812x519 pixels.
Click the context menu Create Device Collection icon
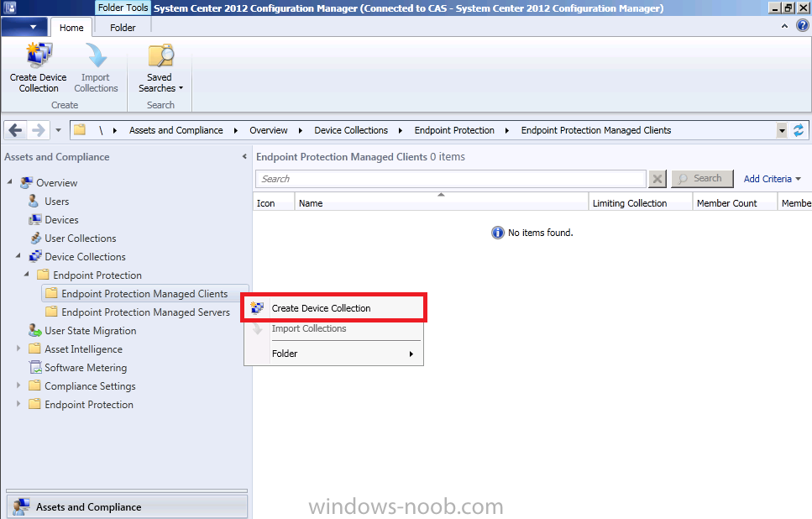(258, 308)
